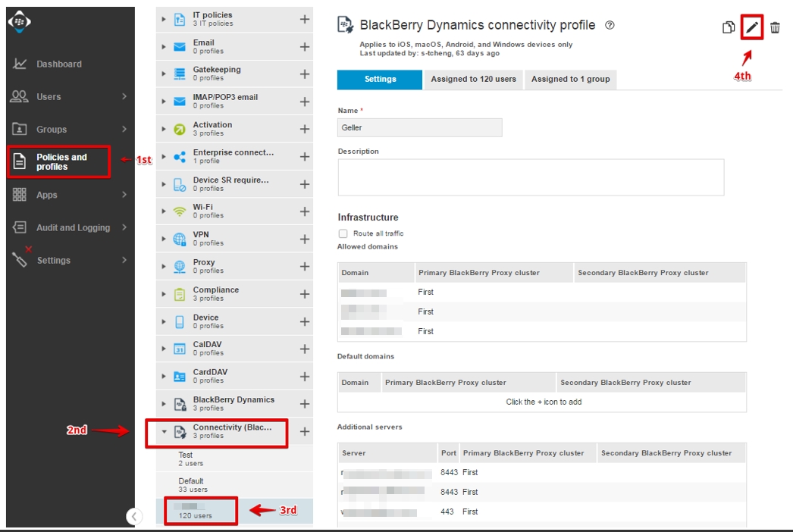Add a new Wi-Fi profile with the plus icon
Image resolution: width=793 pixels, height=532 pixels.
pyautogui.click(x=306, y=210)
